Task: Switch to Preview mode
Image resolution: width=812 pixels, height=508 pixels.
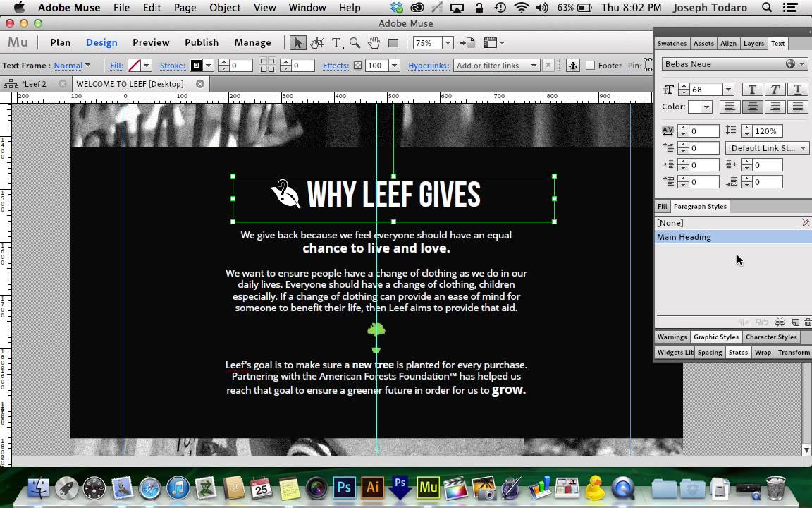Action: pos(151,42)
